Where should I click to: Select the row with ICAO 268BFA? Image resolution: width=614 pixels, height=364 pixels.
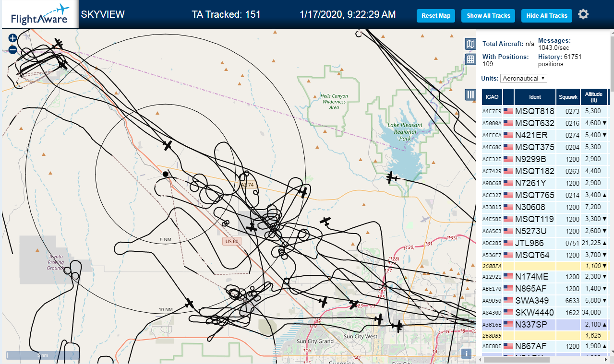tap(545, 266)
